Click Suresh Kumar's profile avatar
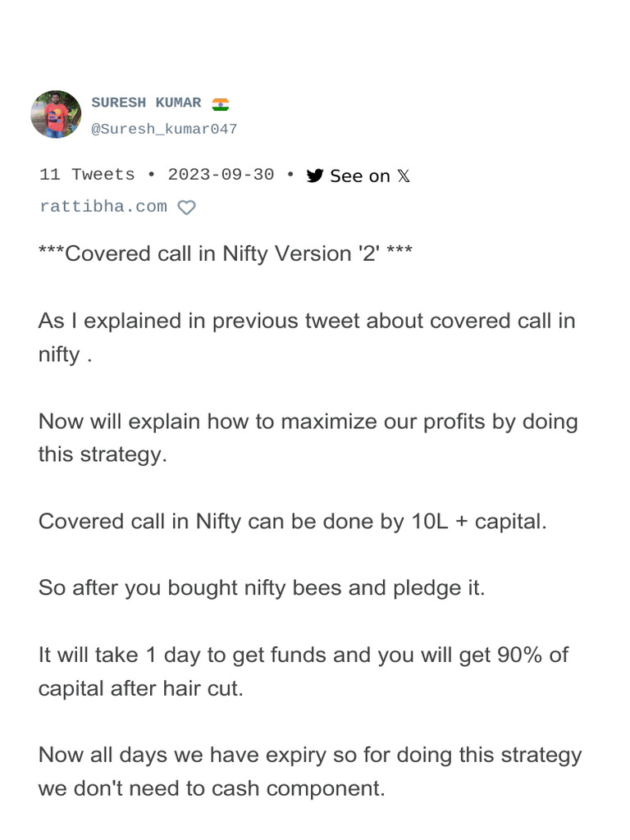Screen dimensions: 630x840 point(56,114)
